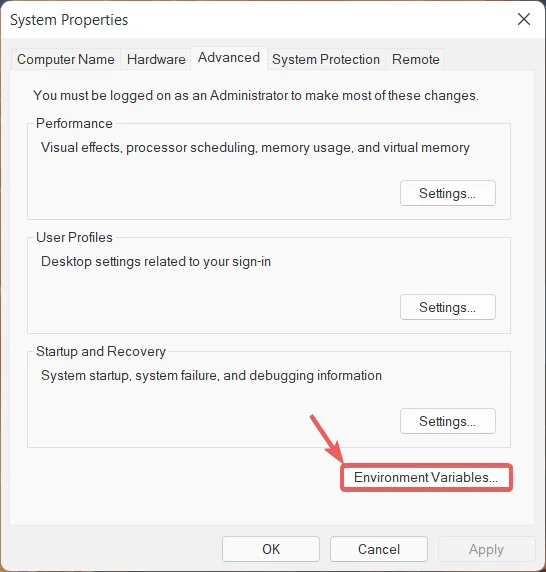Click the red arrow pointing at Environment Variables
The image size is (546, 572).
[326, 438]
